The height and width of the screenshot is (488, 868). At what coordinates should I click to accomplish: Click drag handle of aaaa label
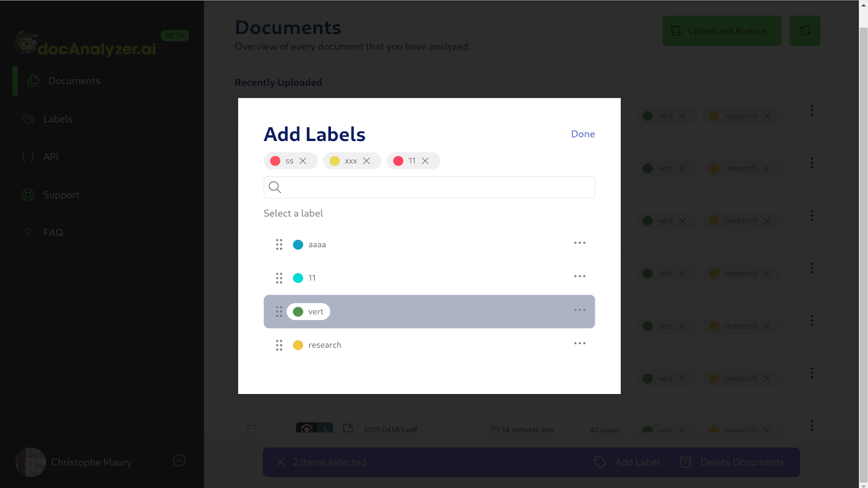(x=279, y=245)
